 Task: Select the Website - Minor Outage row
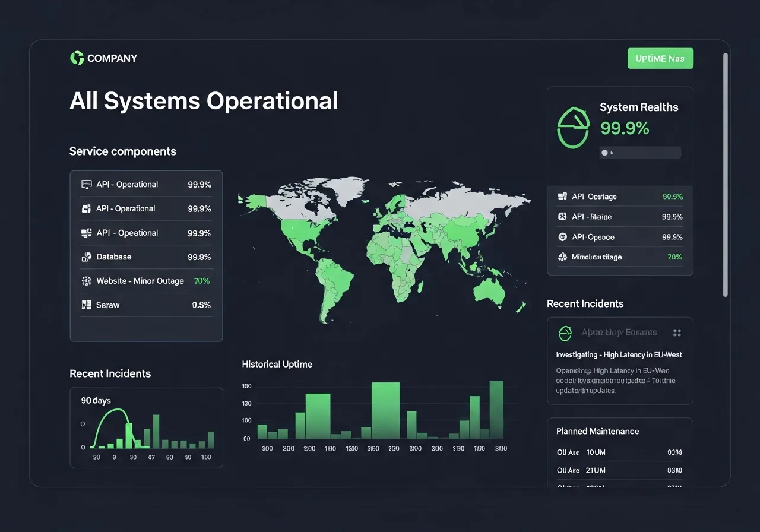pos(146,281)
